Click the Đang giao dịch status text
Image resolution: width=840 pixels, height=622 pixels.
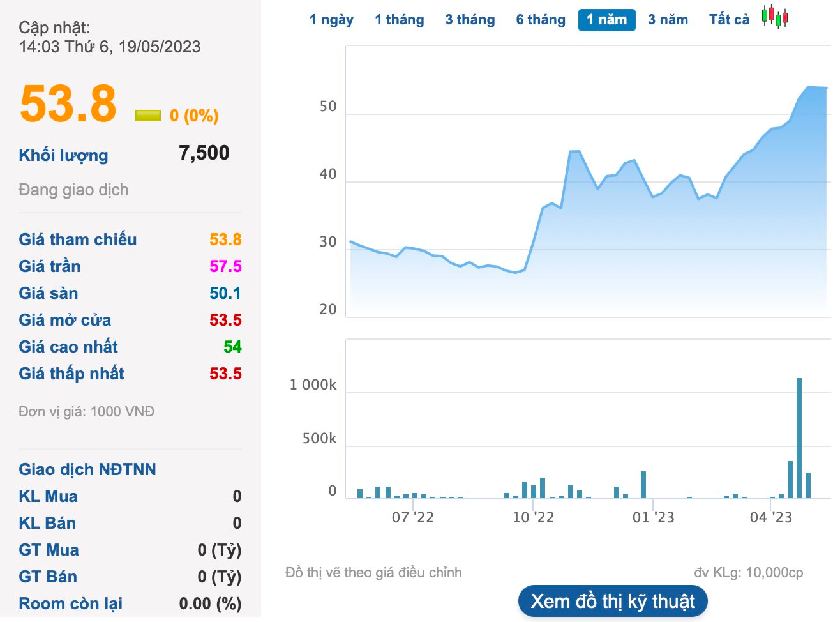coord(73,190)
